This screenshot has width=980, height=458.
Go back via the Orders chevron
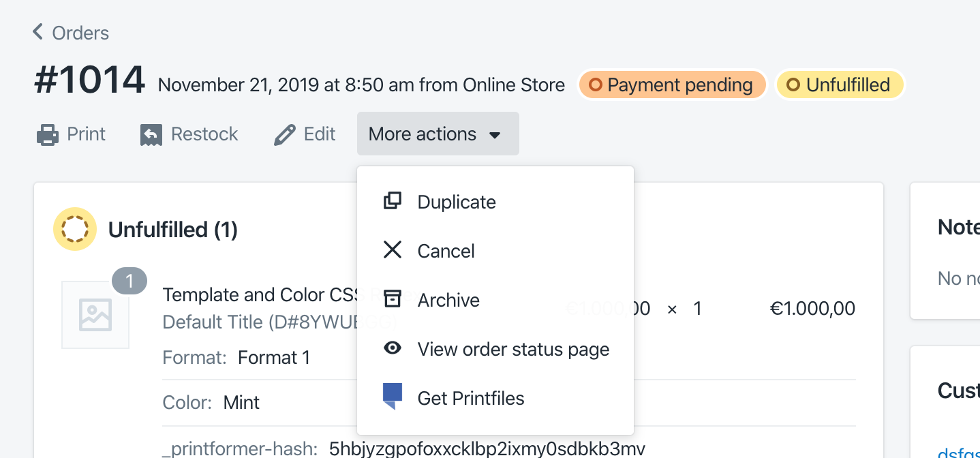pyautogui.click(x=38, y=32)
